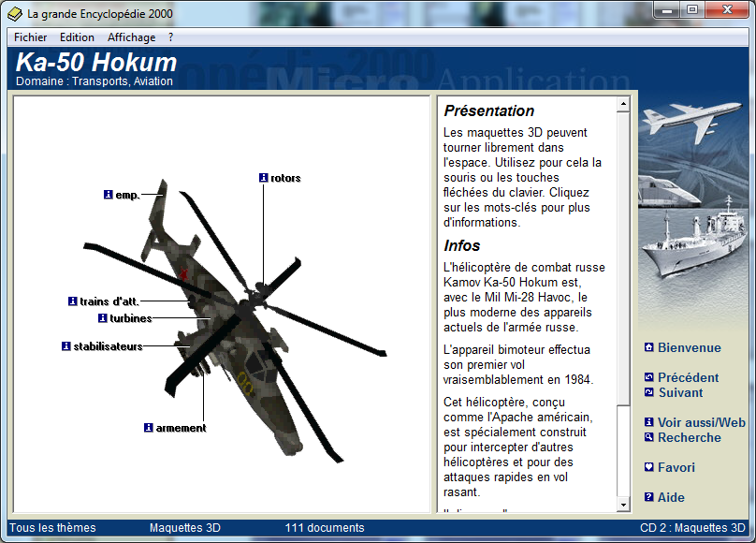
Task: Select the armement keyword
Action: (181, 428)
